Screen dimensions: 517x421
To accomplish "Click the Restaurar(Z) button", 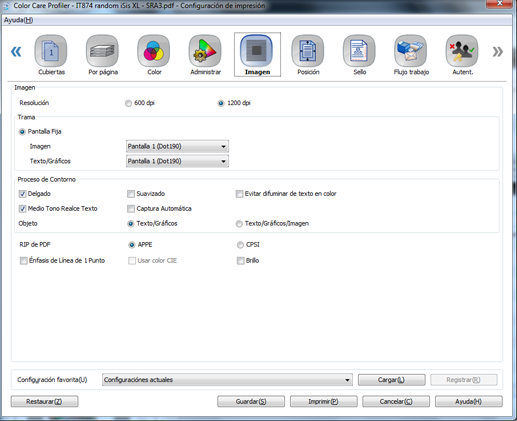I will (44, 401).
